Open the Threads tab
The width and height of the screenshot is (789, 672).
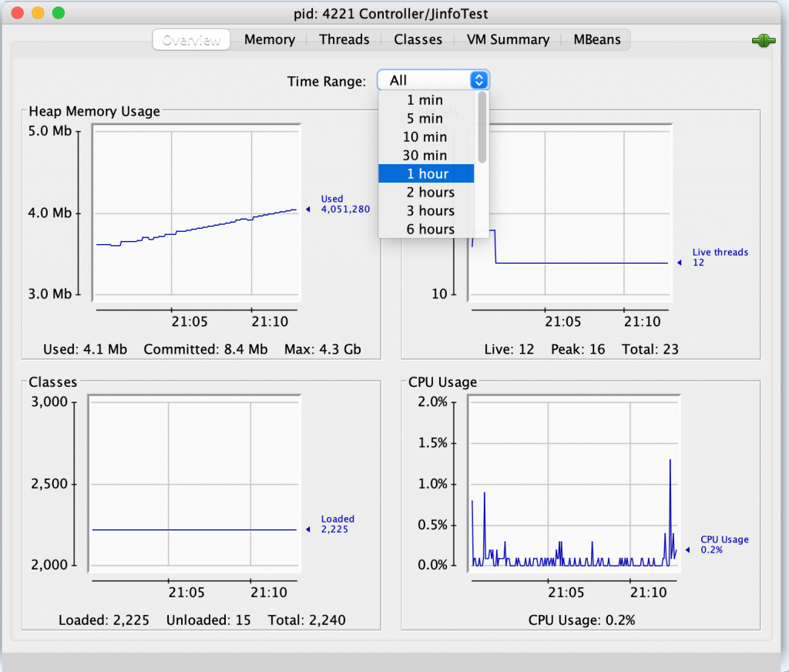[x=344, y=40]
